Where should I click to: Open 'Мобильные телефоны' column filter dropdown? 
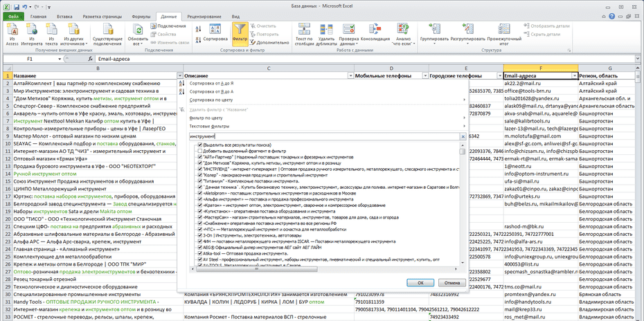coord(425,76)
